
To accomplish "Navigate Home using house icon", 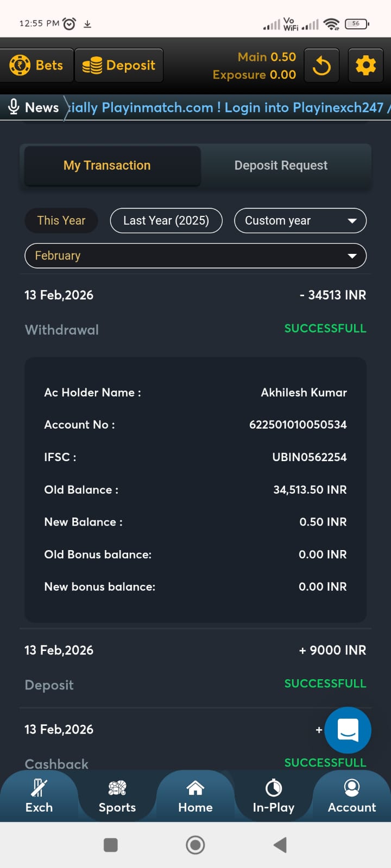I will tap(195, 795).
